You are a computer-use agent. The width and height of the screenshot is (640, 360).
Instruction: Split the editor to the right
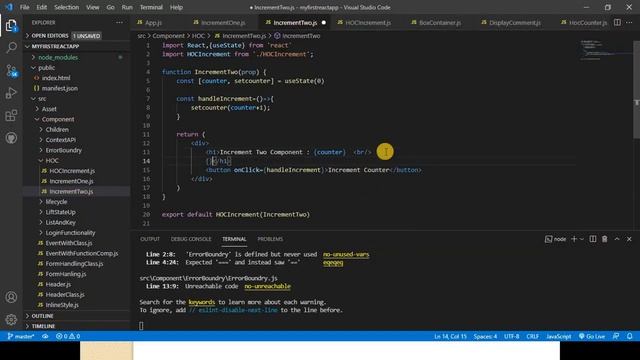617,22
